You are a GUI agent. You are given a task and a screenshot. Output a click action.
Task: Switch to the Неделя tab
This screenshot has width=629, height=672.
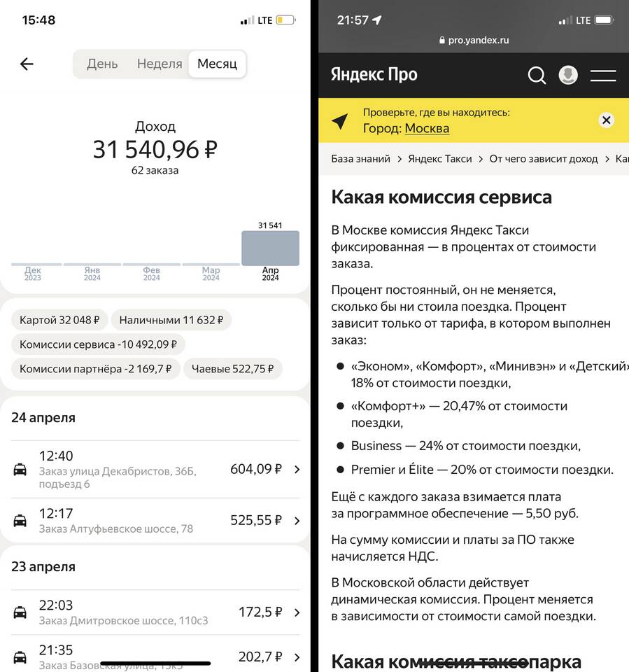(x=160, y=64)
